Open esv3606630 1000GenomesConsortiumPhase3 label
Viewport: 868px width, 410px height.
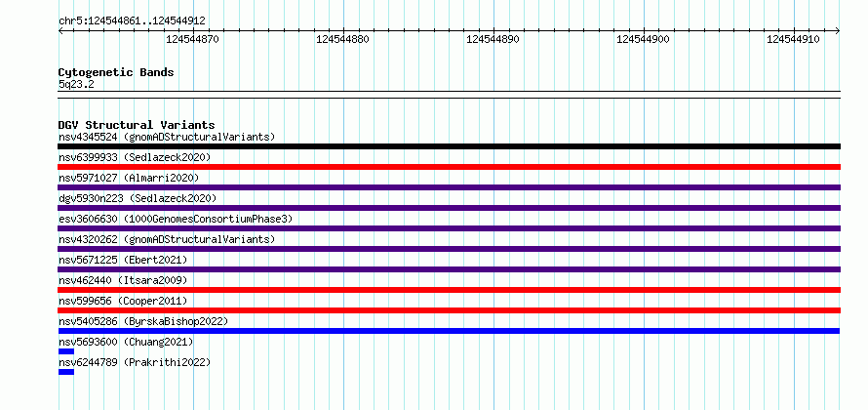(x=176, y=219)
